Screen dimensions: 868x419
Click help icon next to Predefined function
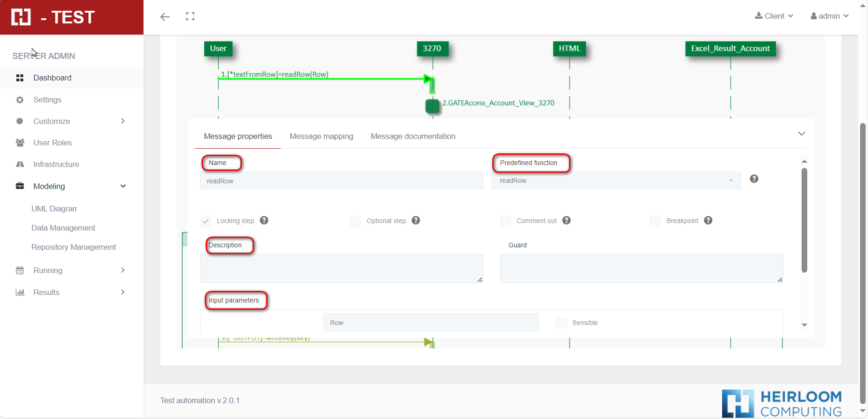click(754, 179)
